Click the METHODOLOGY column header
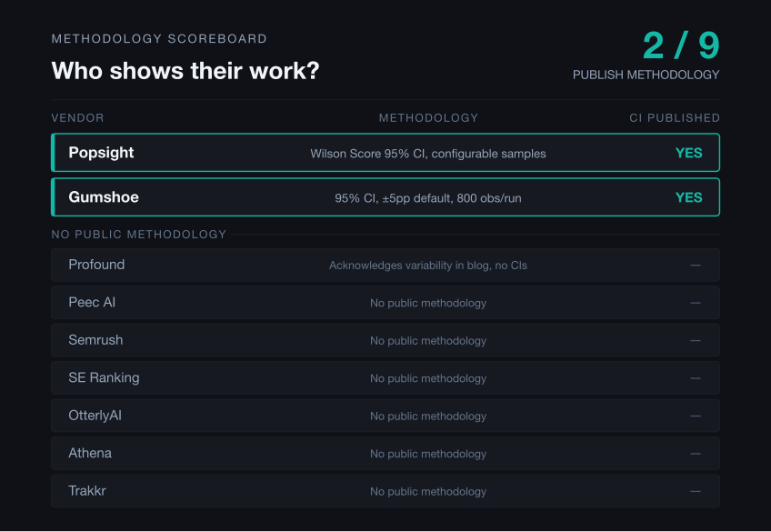Viewport: 771px width, 532px height. tap(428, 118)
